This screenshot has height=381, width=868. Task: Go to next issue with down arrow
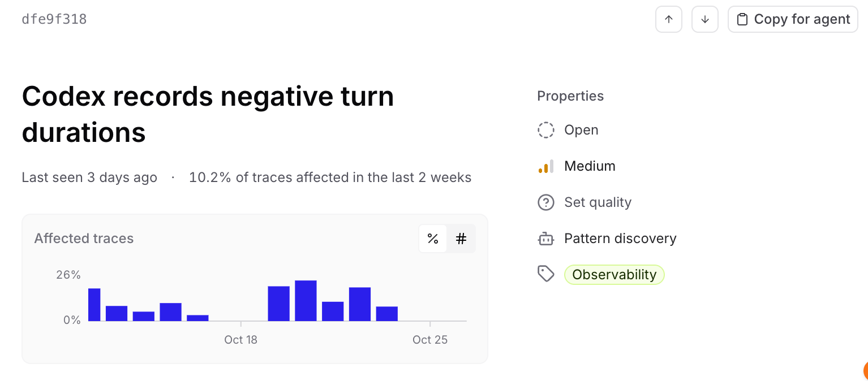pos(705,19)
